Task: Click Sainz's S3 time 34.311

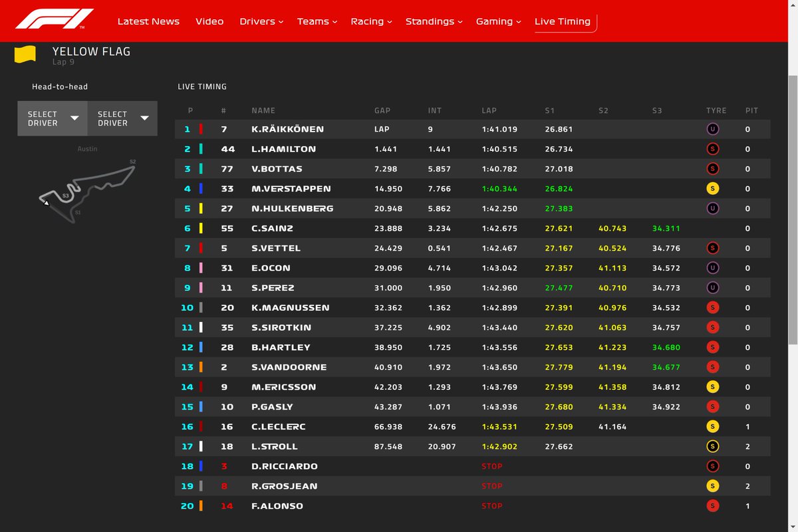Action: 666,228
